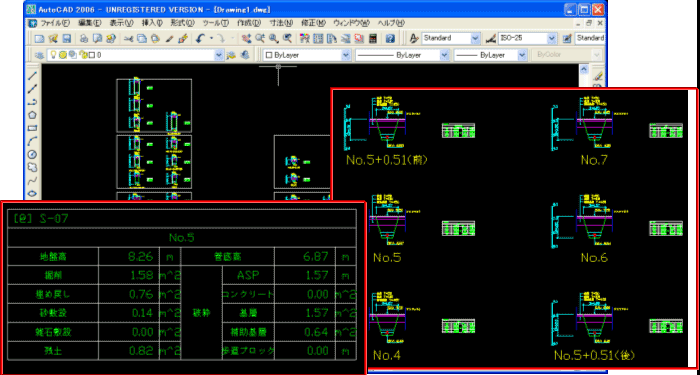
Task: Open the calculator icon in toolbar
Action: 373,38
